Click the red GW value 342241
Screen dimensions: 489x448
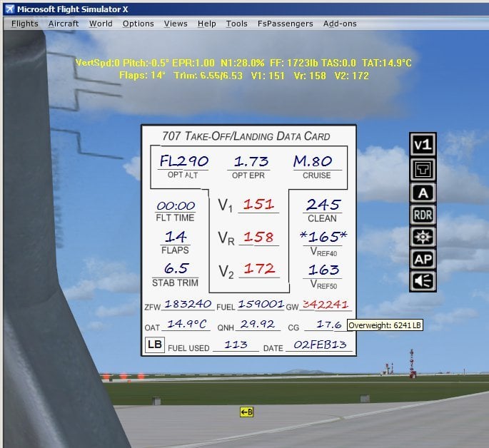(326, 305)
